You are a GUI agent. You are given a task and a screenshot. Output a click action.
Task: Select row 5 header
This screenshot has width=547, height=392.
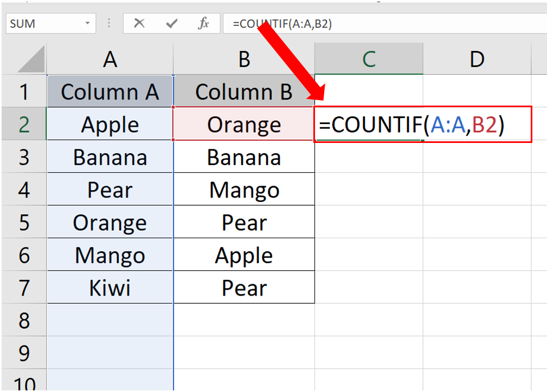(x=24, y=222)
